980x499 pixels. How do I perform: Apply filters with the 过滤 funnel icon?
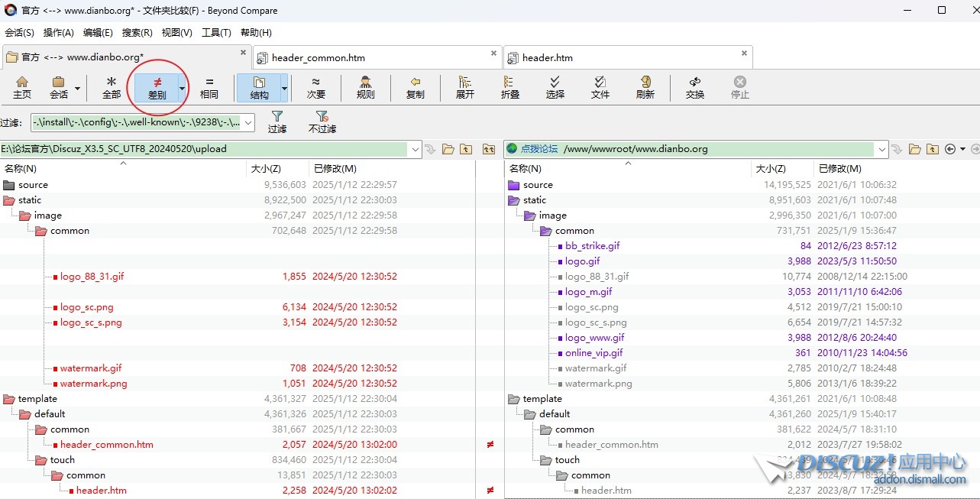[x=277, y=122]
